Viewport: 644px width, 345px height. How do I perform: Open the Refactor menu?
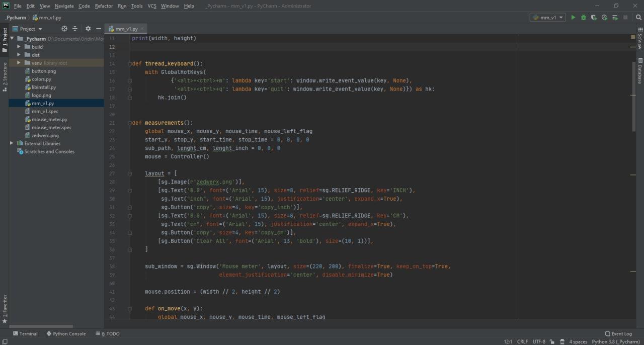tap(104, 6)
